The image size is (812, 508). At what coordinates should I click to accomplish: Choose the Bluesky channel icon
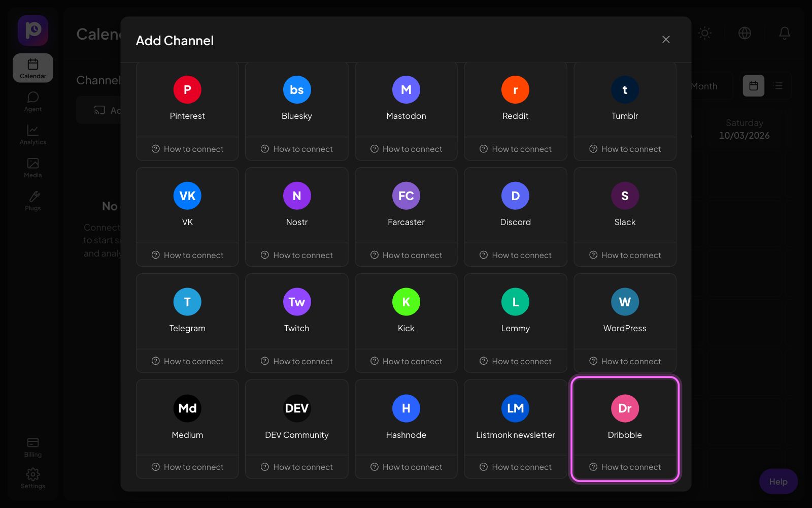pyautogui.click(x=297, y=89)
